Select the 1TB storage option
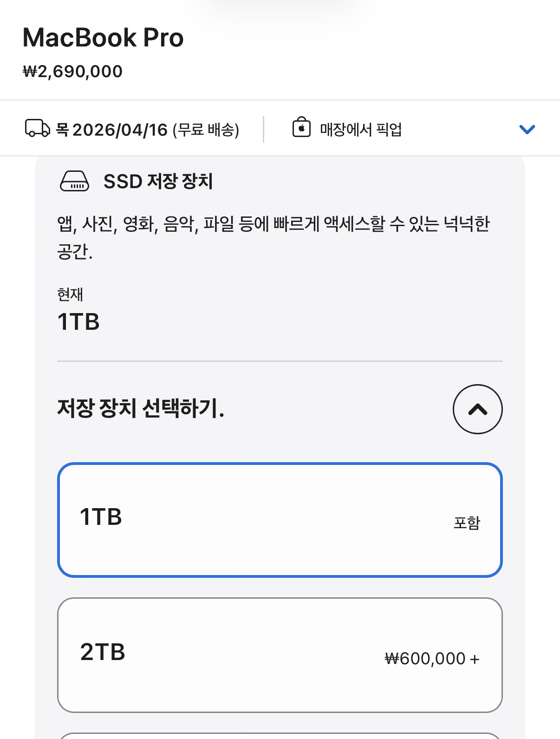 [x=280, y=520]
